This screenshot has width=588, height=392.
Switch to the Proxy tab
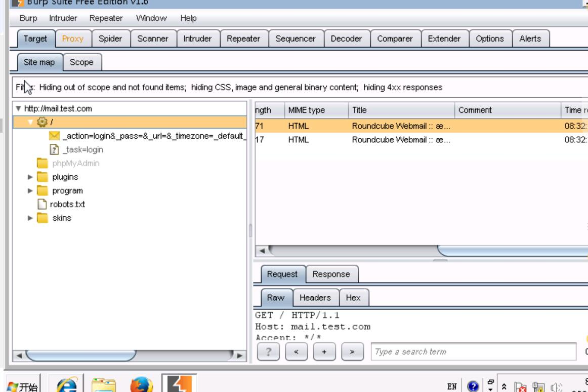tap(73, 38)
